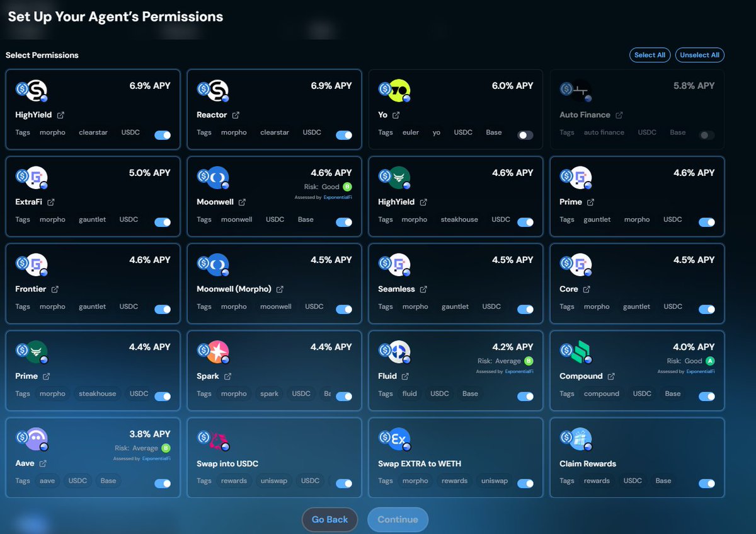Toggle the Core permission switch

pos(707,309)
